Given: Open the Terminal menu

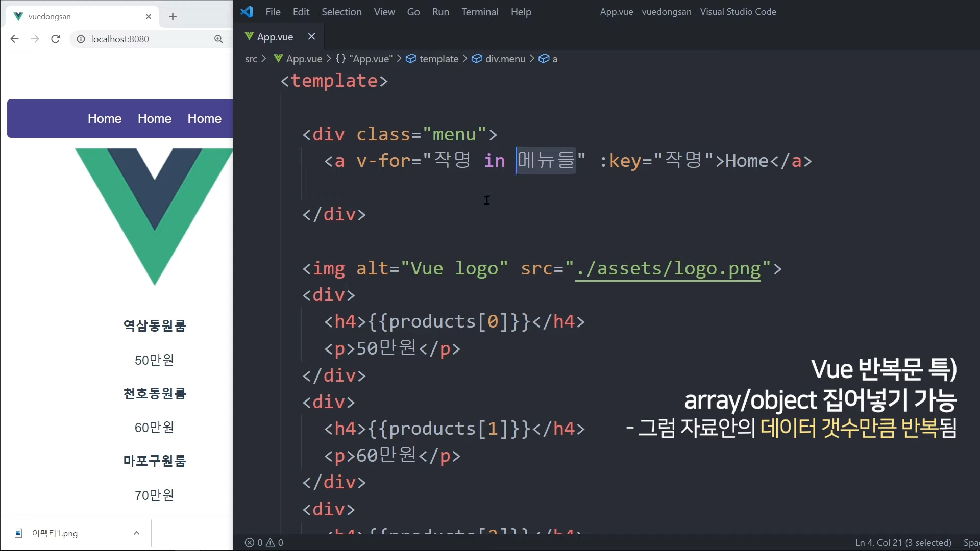Looking at the screenshot, I should [x=480, y=12].
